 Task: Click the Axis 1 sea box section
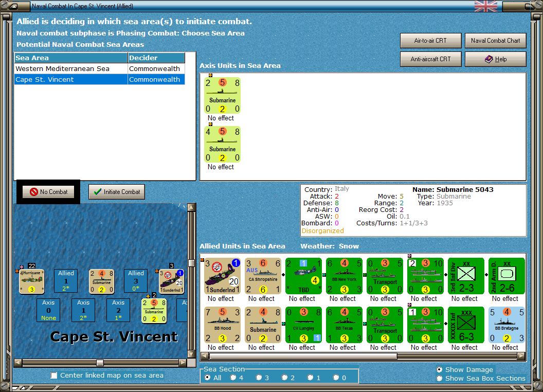[83, 310]
